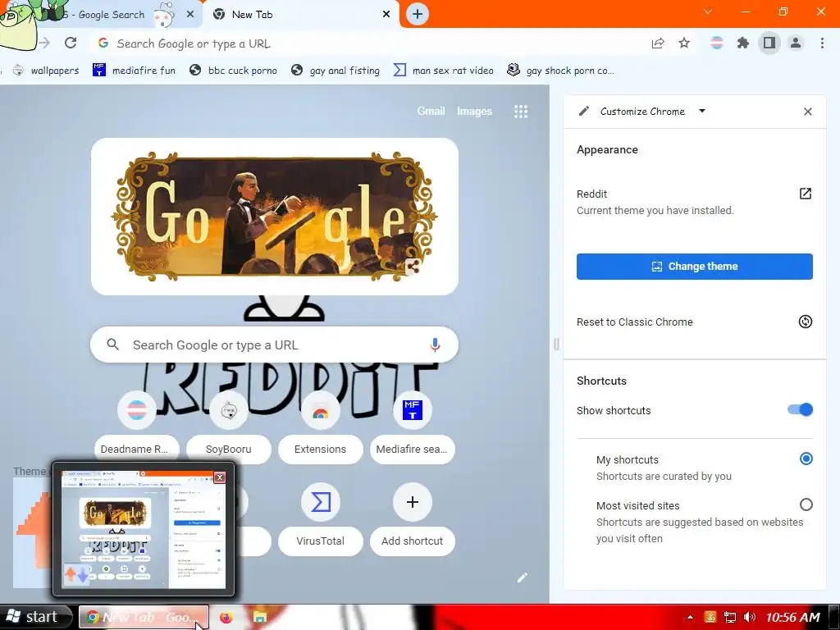Click the volume speaker tray icon

coord(750,617)
